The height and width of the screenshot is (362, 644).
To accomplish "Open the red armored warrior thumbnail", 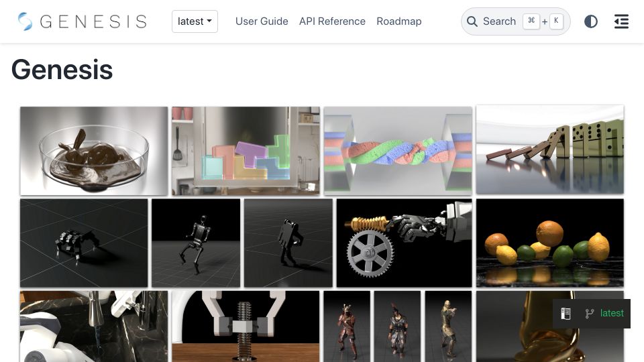I will click(x=347, y=326).
